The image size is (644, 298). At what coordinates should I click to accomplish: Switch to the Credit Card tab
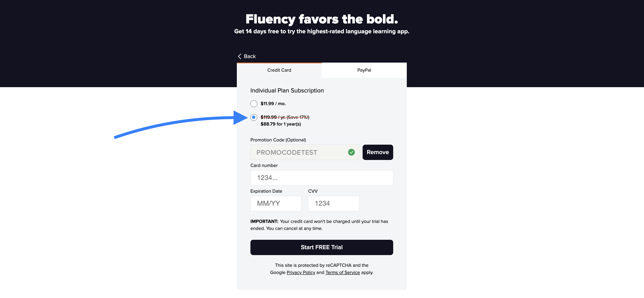click(x=279, y=70)
